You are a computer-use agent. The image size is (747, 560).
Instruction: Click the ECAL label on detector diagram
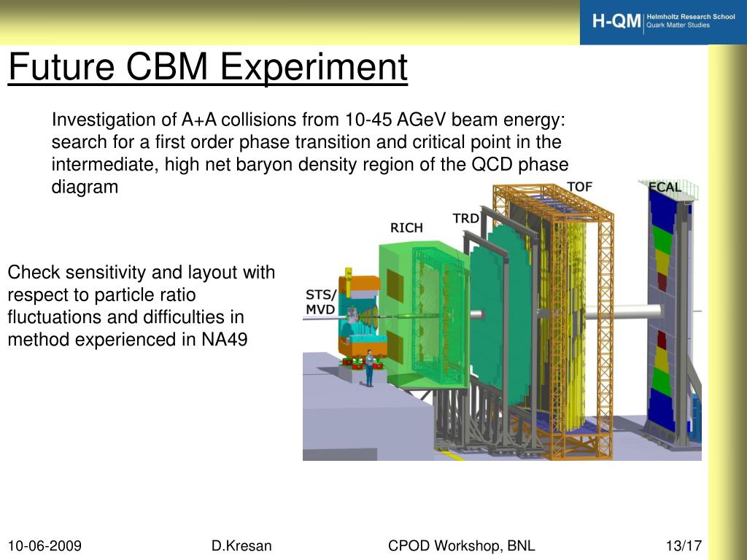pos(665,187)
